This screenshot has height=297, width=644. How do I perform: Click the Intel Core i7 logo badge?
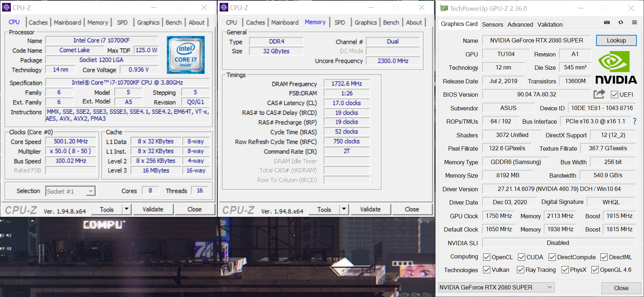click(185, 55)
